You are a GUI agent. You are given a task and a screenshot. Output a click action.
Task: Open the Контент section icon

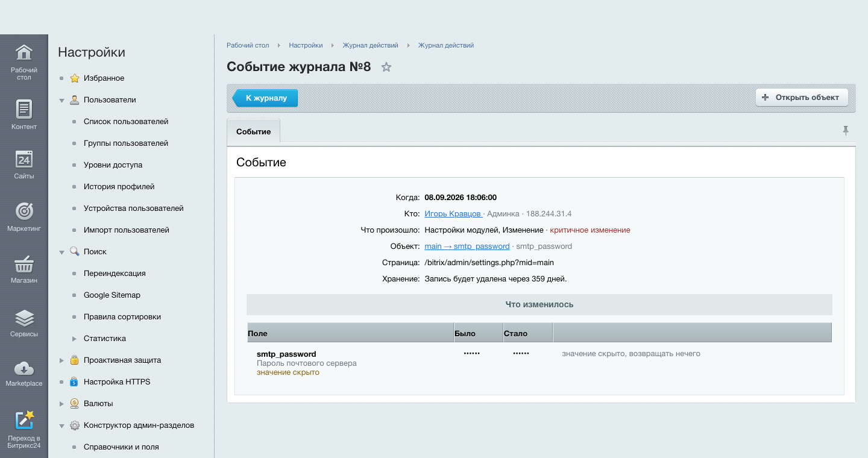pyautogui.click(x=24, y=108)
